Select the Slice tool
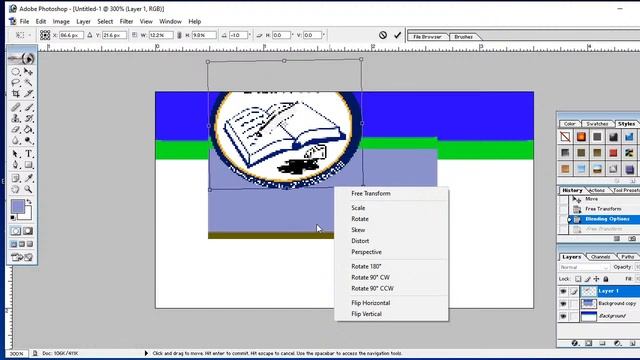This screenshot has width=640, height=360. 28,94
